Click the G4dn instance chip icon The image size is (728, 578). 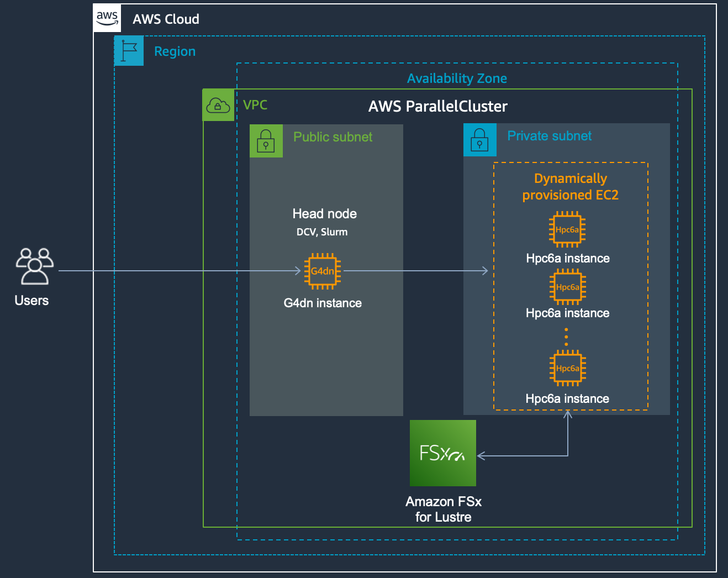(x=323, y=271)
